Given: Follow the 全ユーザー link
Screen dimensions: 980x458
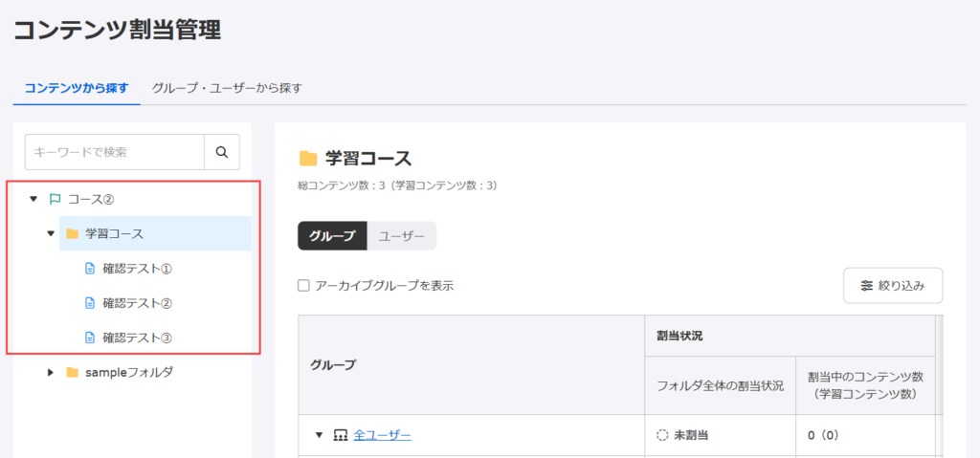Looking at the screenshot, I should coord(383,435).
